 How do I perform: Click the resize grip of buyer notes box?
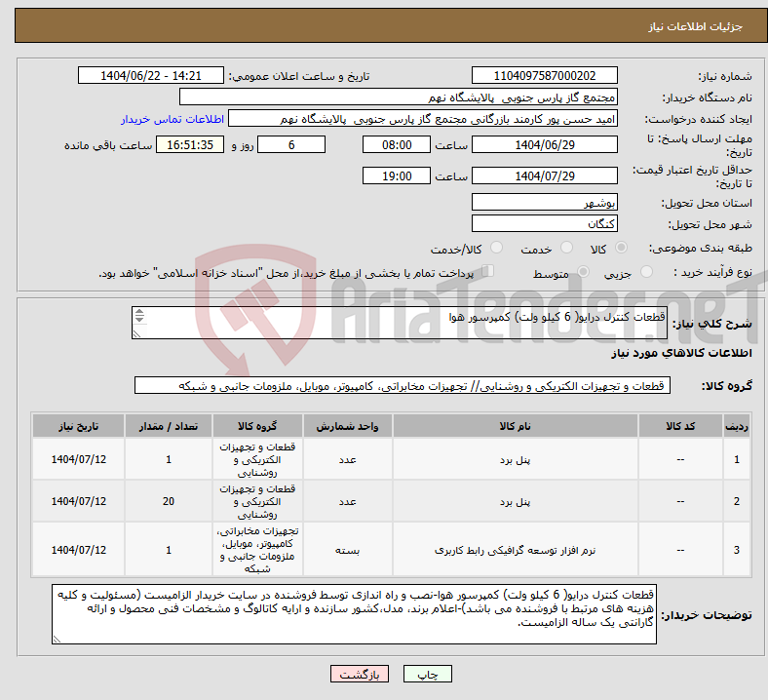pyautogui.click(x=57, y=640)
